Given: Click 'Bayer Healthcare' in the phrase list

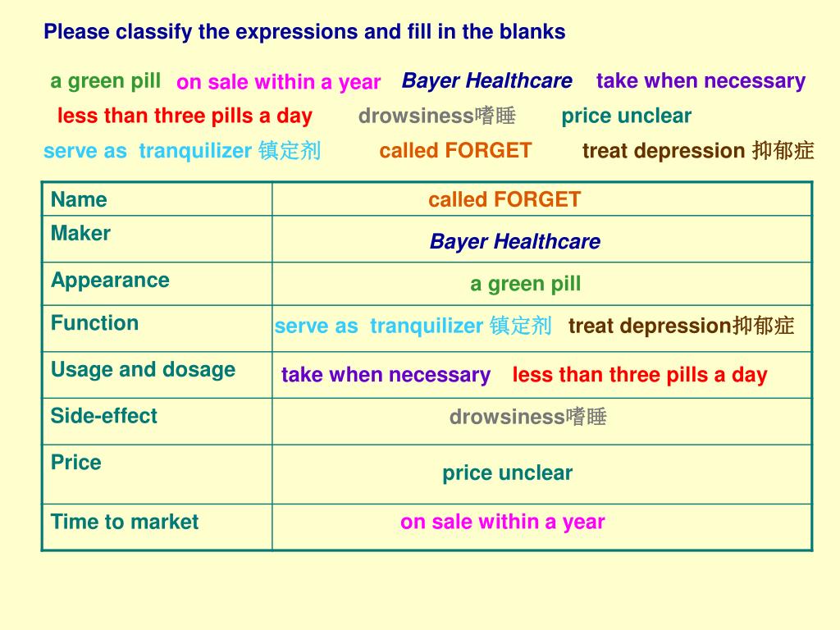Looking at the screenshot, I should coord(487,81).
